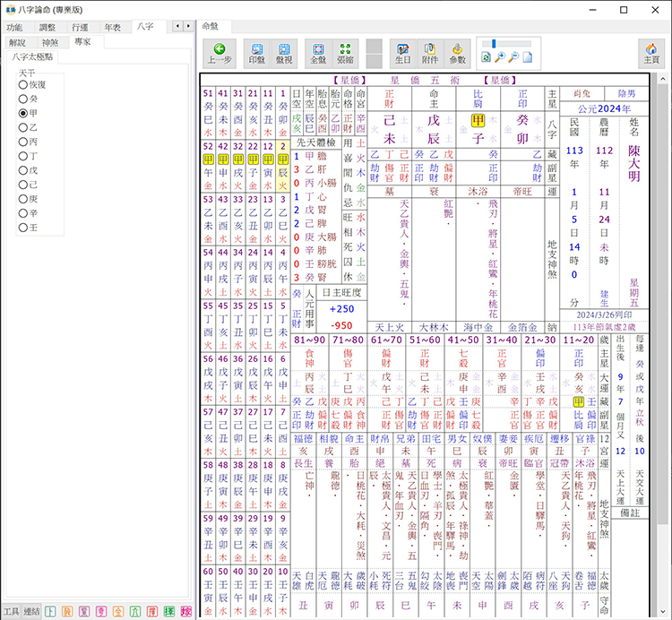Click the teal 卜 seal icon
Screen dimensions: 672x620
[x=50, y=611]
